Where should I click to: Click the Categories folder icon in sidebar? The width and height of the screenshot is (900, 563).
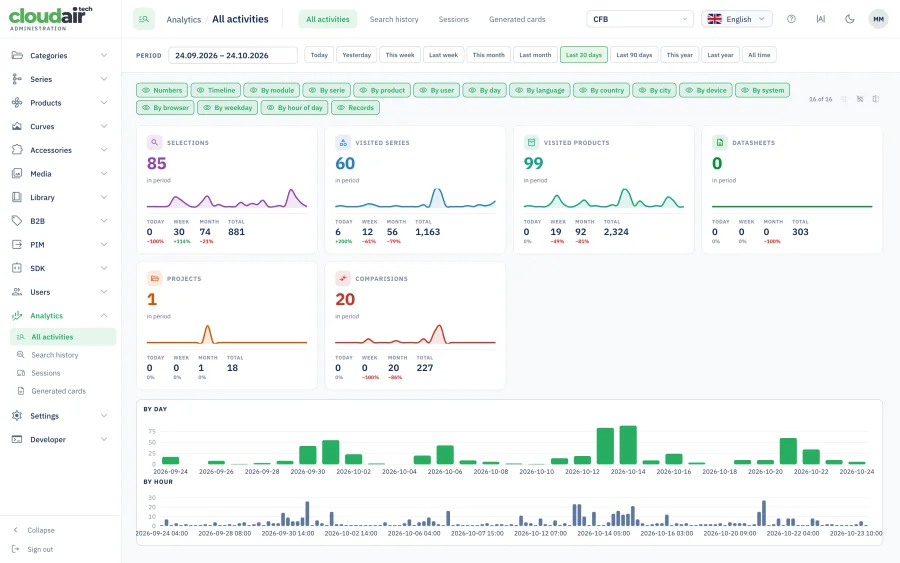17,55
